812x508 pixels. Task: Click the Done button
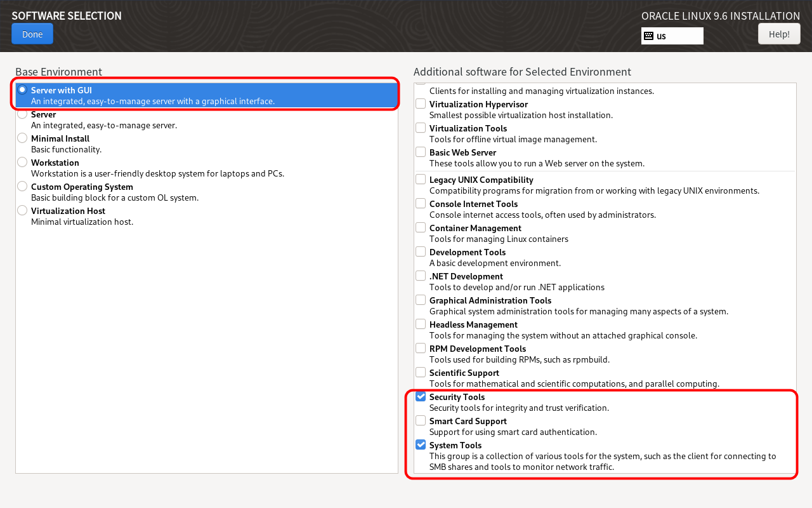click(x=32, y=34)
